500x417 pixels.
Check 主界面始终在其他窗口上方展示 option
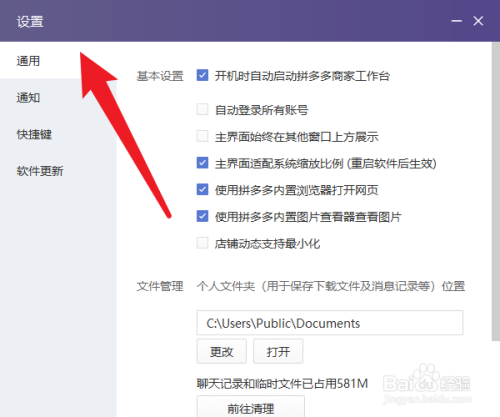coord(202,136)
